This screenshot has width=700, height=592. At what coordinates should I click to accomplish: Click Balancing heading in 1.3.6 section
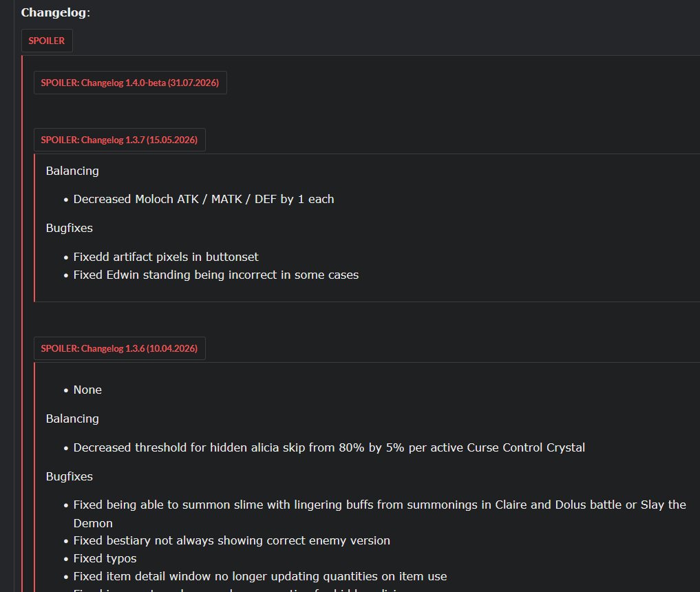[72, 419]
